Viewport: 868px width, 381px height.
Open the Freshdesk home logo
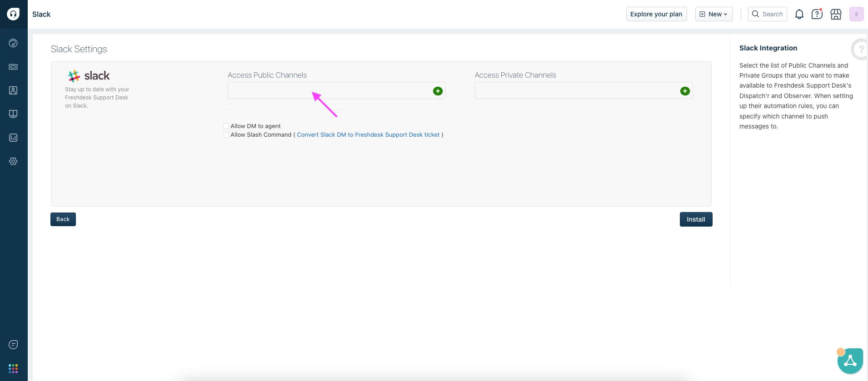click(x=13, y=14)
